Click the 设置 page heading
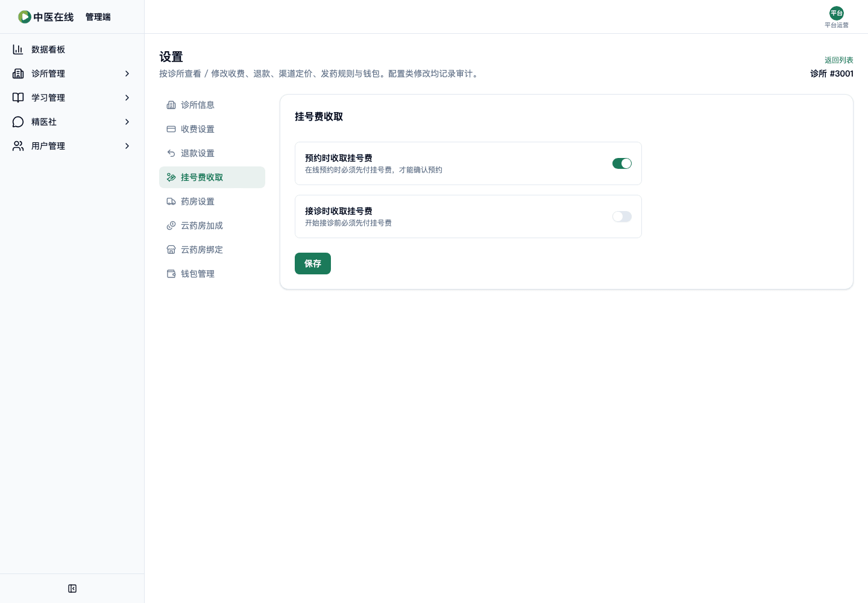Image resolution: width=868 pixels, height=603 pixels. tap(171, 57)
